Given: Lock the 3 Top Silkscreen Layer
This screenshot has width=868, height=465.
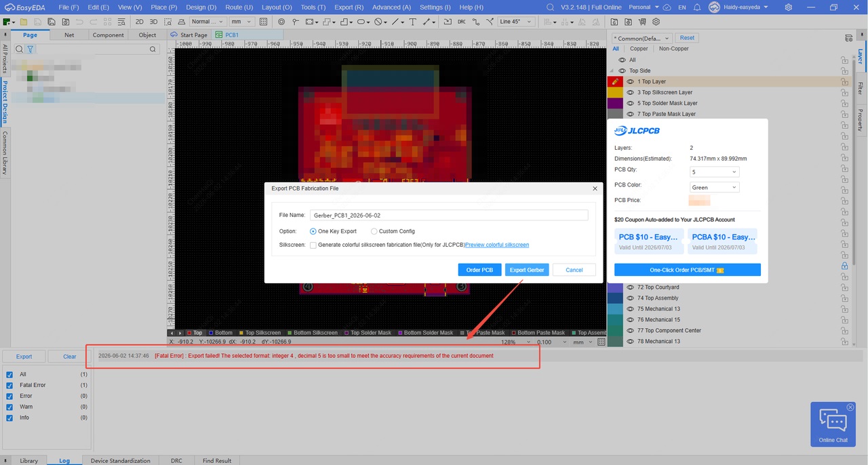Looking at the screenshot, I should 845,92.
